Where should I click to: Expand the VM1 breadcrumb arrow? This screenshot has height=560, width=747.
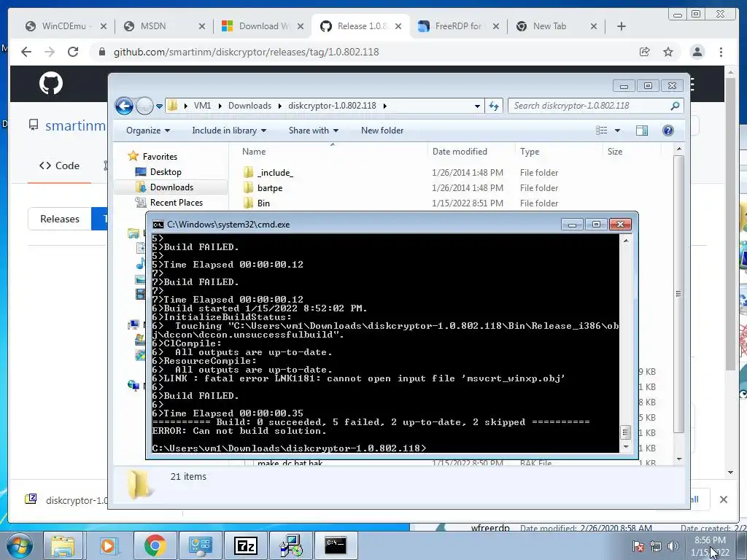pyautogui.click(x=220, y=106)
